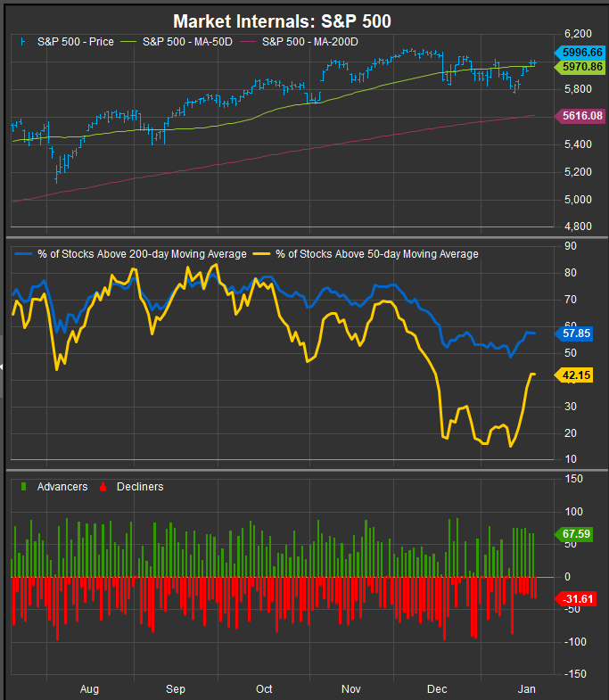Click the yellow 50-day breadth legend line swatch
Image resolution: width=609 pixels, height=700 pixels.
[x=261, y=254]
